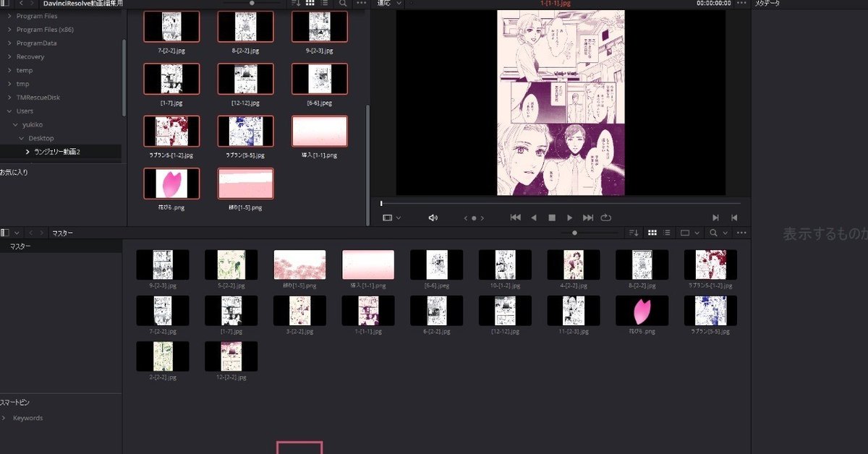868x454 pixels.
Task: Switch media pool to thumbnail view
Action: coord(652,233)
